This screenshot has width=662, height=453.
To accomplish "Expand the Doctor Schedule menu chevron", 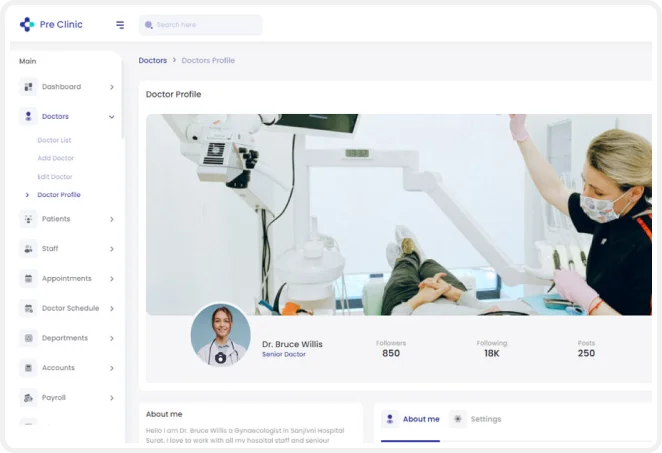I will [112, 309].
